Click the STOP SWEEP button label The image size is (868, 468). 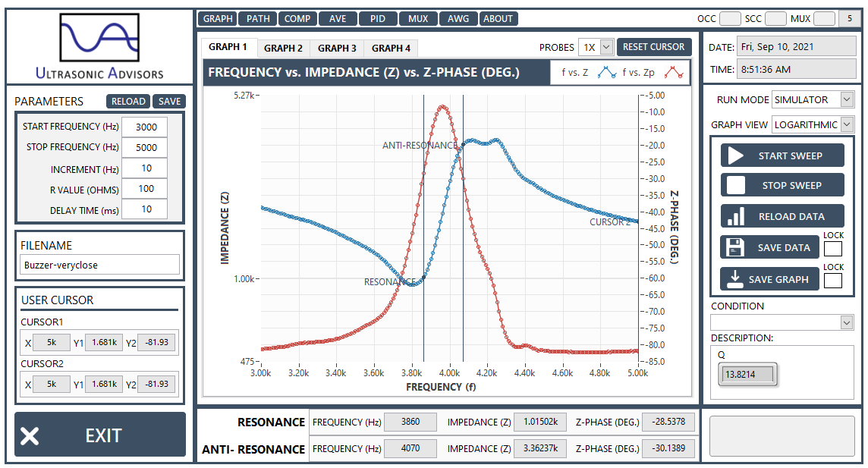point(791,185)
